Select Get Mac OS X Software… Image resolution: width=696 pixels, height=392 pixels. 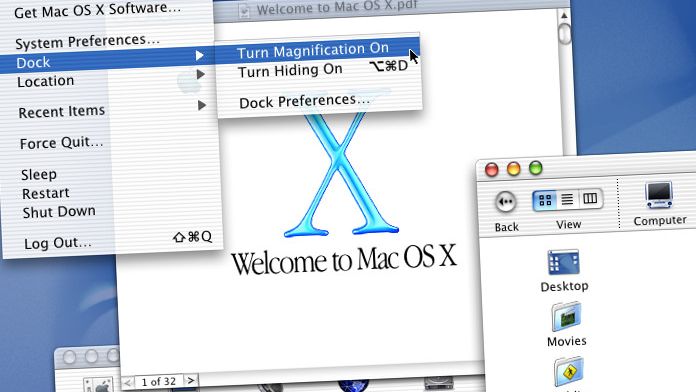point(97,10)
